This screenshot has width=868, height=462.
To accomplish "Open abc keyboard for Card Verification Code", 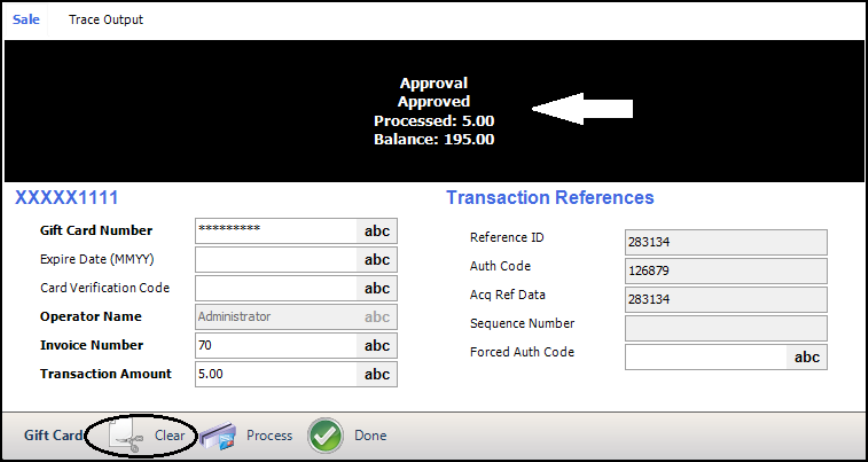I will click(376, 288).
